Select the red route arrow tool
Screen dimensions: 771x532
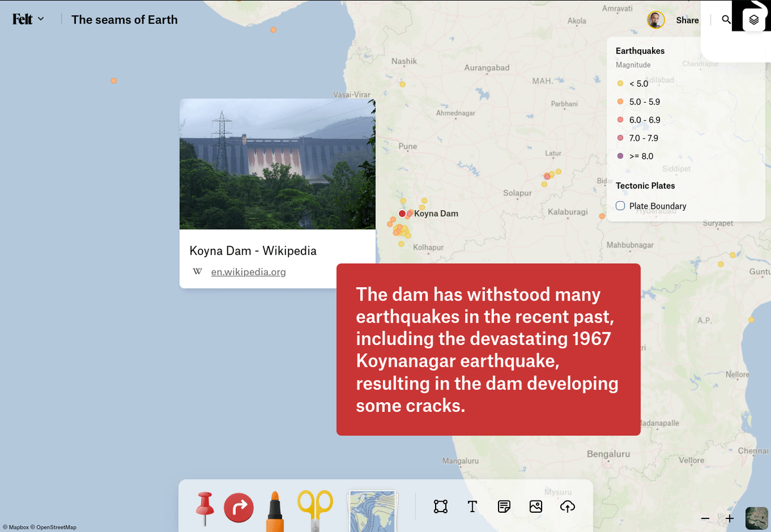click(239, 508)
